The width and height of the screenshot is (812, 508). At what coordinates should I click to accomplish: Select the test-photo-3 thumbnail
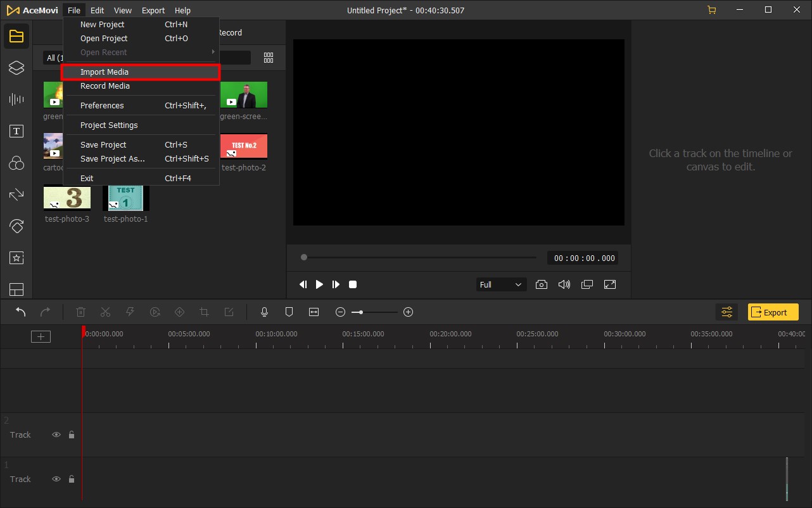click(67, 198)
